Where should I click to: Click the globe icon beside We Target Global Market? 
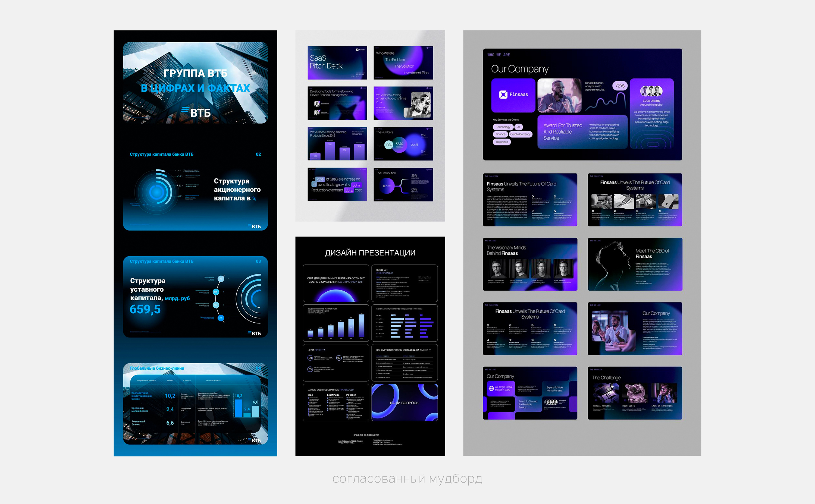point(491,388)
